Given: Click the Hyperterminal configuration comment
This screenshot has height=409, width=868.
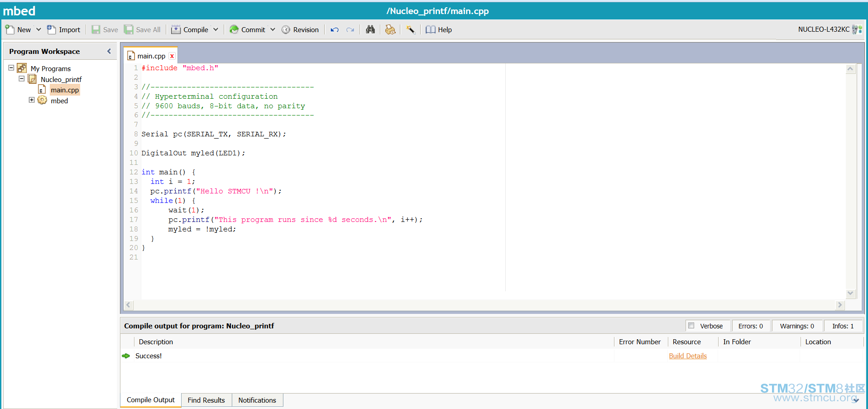Looking at the screenshot, I should [210, 96].
